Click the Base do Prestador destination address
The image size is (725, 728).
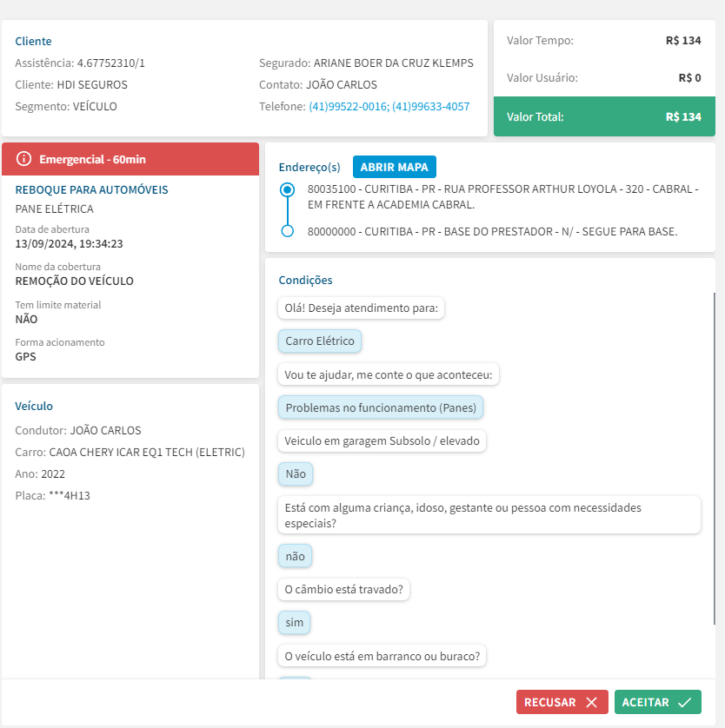point(492,231)
